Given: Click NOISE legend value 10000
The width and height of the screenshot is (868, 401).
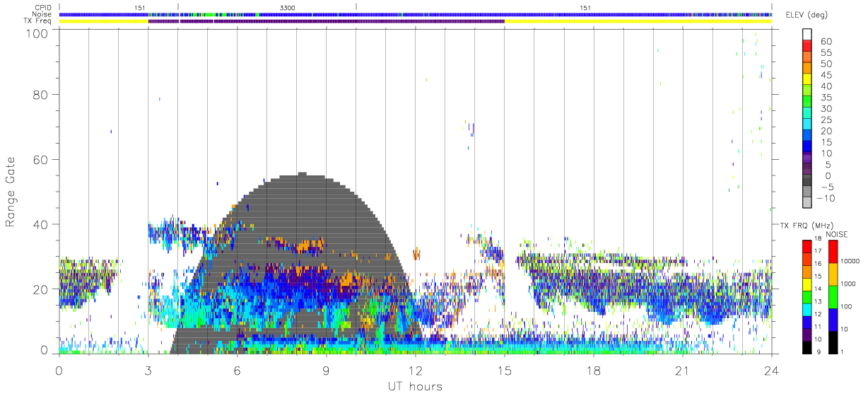Looking at the screenshot, I should [x=852, y=262].
